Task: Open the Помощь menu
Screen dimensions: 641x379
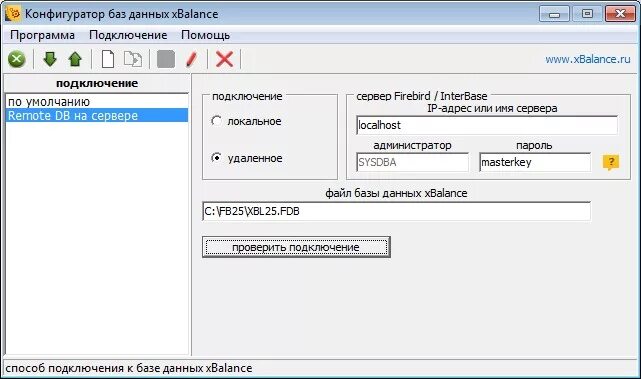Action: 205,35
